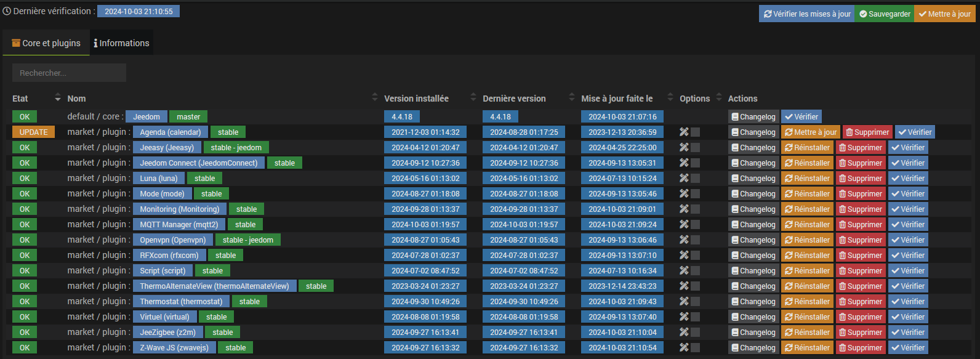Click the top-right Mettre à jour button
The image size is (980, 359).
click(x=945, y=14)
